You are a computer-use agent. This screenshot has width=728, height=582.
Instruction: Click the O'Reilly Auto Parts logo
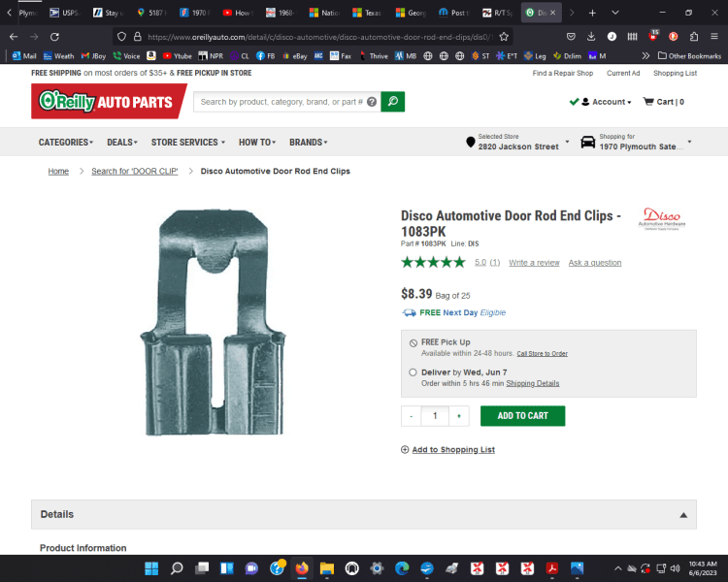pos(109,101)
